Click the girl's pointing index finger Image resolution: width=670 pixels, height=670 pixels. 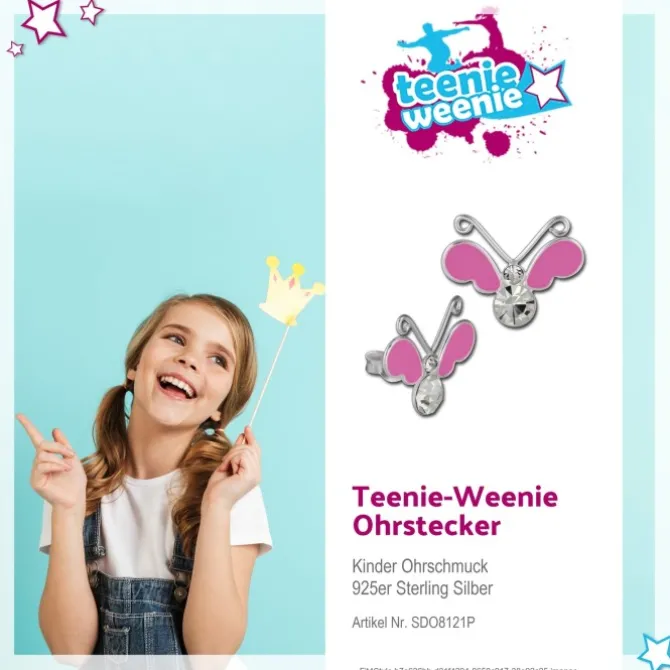pos(30,428)
